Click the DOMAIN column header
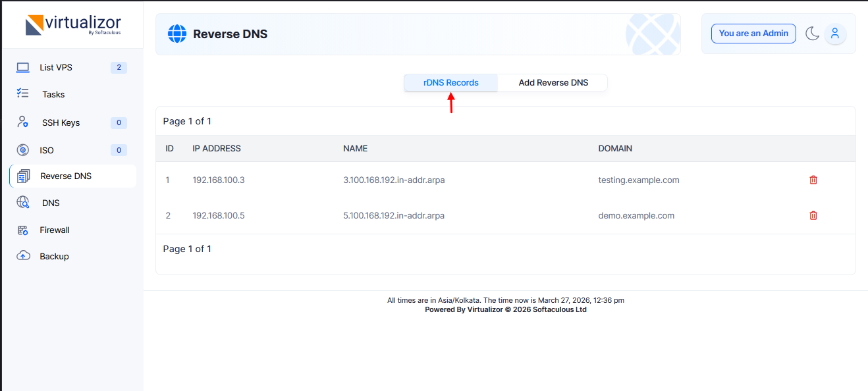 615,149
